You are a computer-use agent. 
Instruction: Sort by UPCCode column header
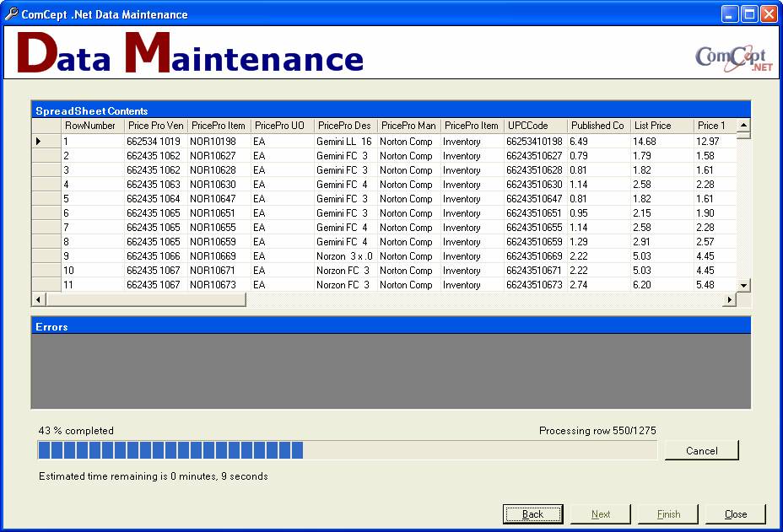tap(534, 126)
